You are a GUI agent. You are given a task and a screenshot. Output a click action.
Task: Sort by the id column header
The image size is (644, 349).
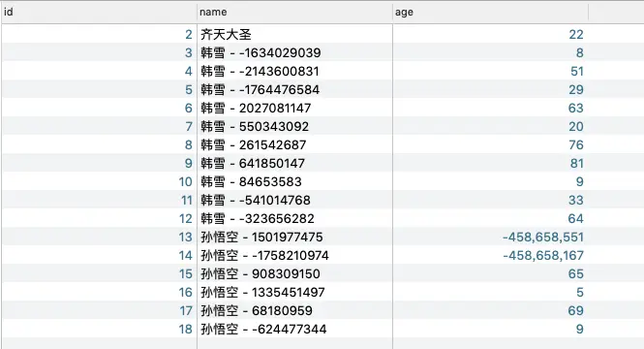[x=99, y=13]
